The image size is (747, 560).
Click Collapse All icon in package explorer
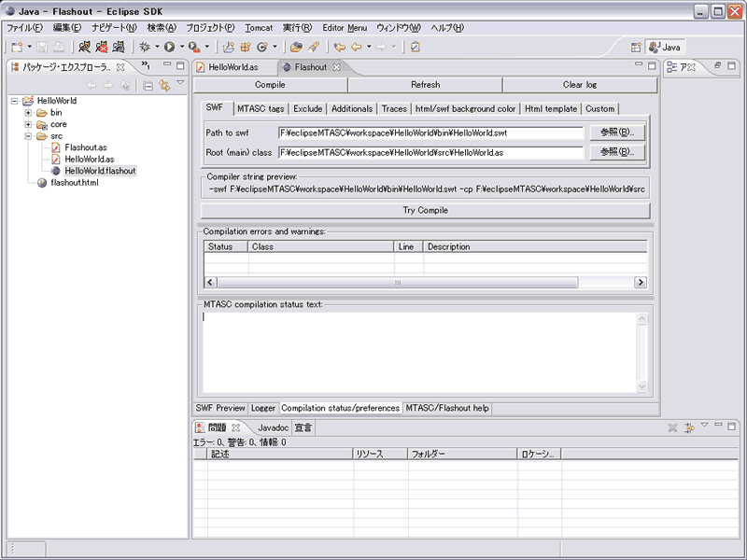pos(148,86)
